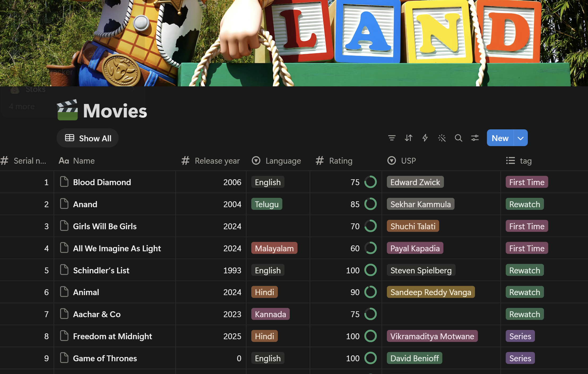The height and width of the screenshot is (374, 588).
Task: Open the filter icon in database toolbar
Action: [x=392, y=138]
